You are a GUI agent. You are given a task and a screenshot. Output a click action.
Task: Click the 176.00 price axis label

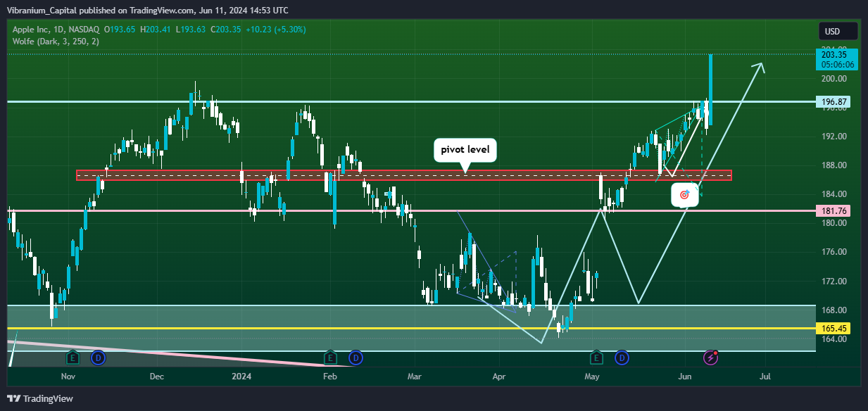coord(833,252)
